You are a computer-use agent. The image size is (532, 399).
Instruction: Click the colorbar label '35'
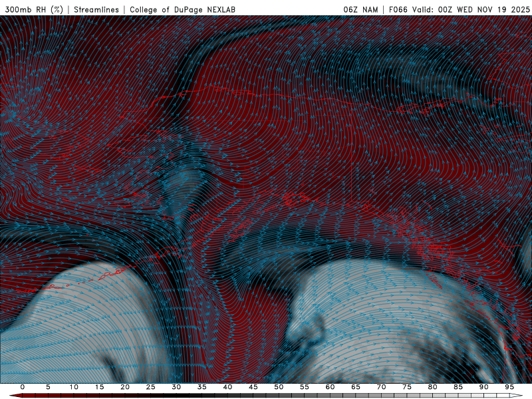tap(202, 387)
